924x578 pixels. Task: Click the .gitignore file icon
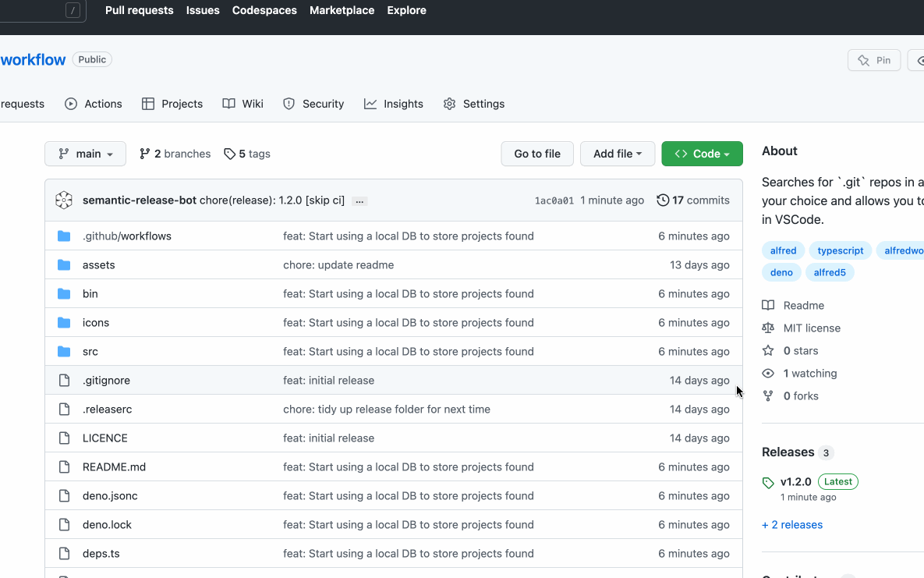point(64,381)
